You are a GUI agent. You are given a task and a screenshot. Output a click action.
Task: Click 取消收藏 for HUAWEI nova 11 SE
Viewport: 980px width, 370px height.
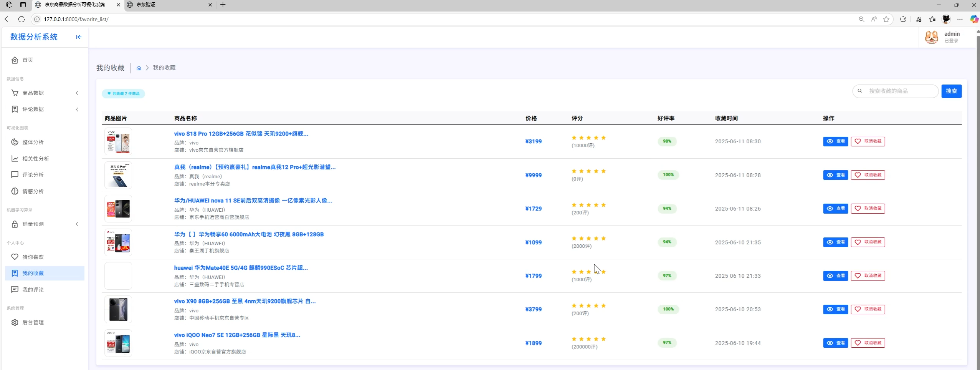[868, 209]
